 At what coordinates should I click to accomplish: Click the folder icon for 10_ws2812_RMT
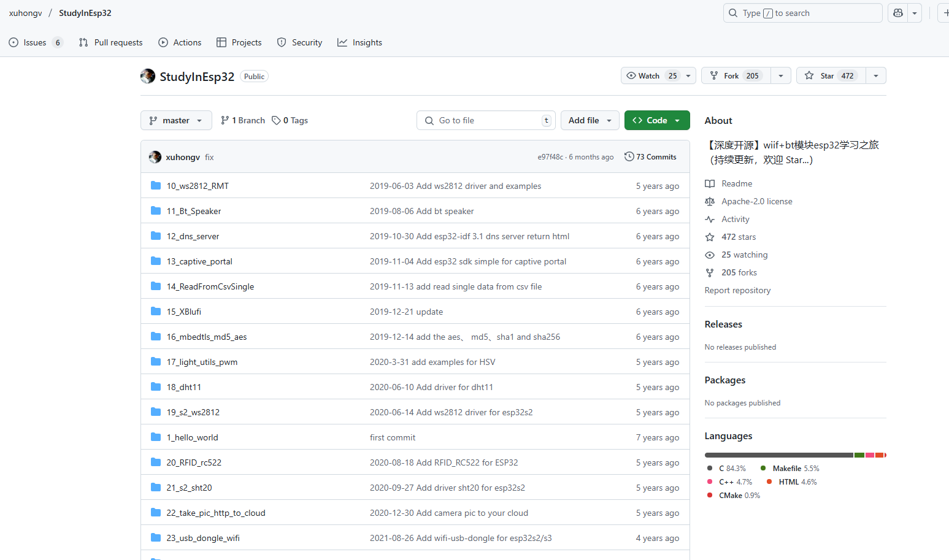(x=156, y=185)
